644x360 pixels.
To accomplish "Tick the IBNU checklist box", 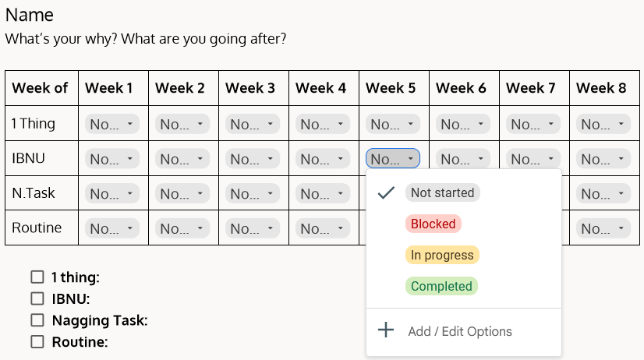I will click(x=37, y=298).
